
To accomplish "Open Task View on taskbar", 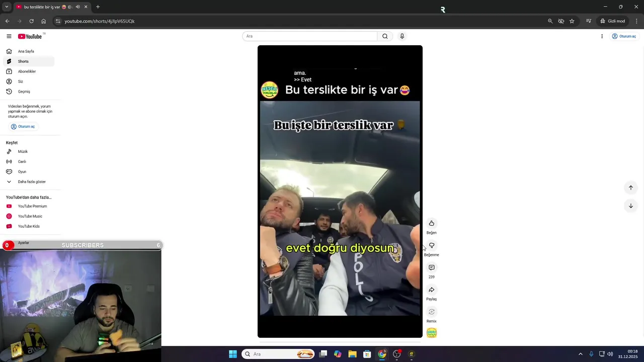I will coord(324,354).
